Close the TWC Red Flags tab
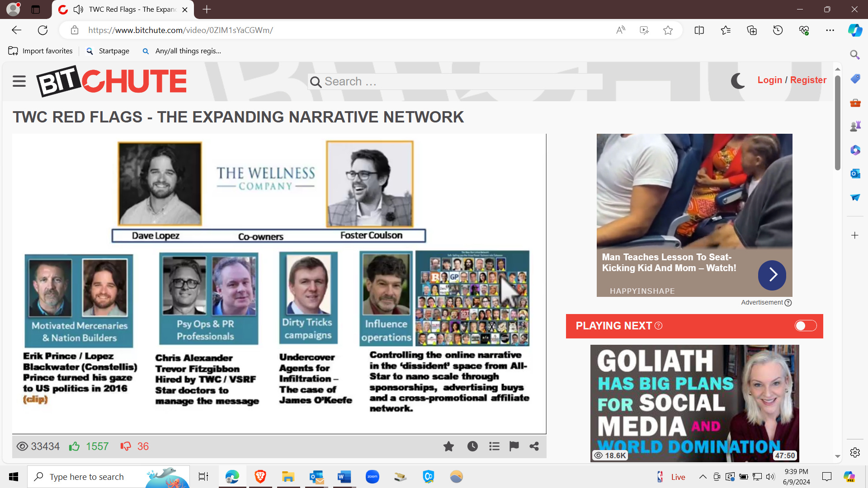868x488 pixels. 185,9
